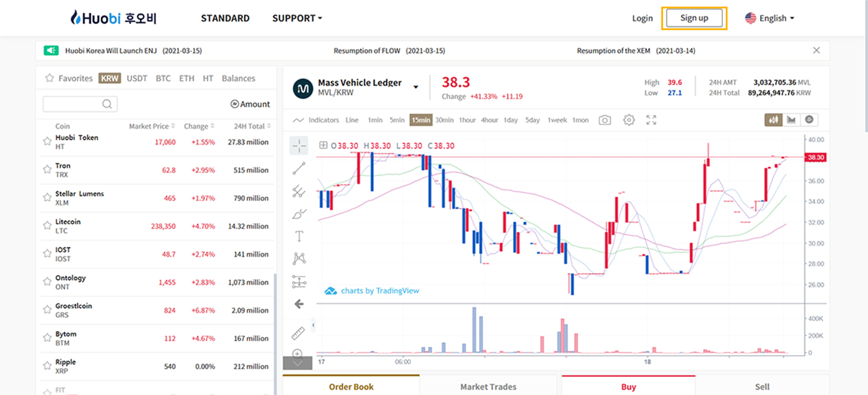Select the zoom in tool
This screenshot has width=868, height=395.
tap(298, 353)
